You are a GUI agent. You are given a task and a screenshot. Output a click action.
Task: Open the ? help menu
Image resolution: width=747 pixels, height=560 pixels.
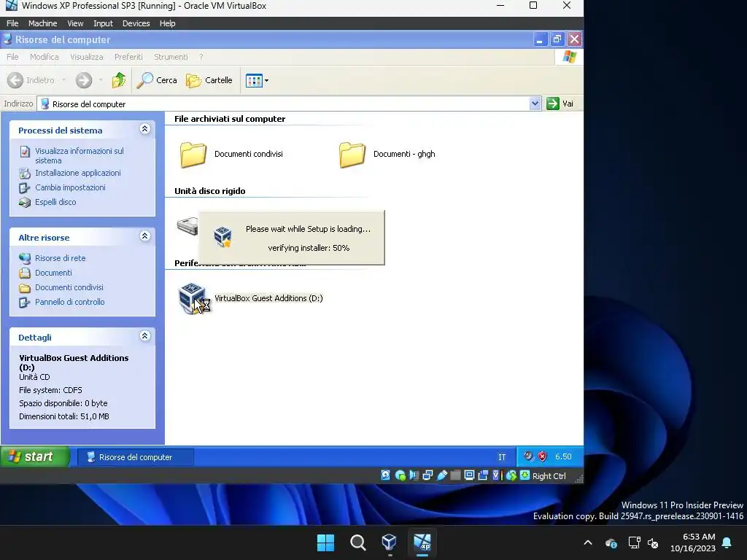201,57
